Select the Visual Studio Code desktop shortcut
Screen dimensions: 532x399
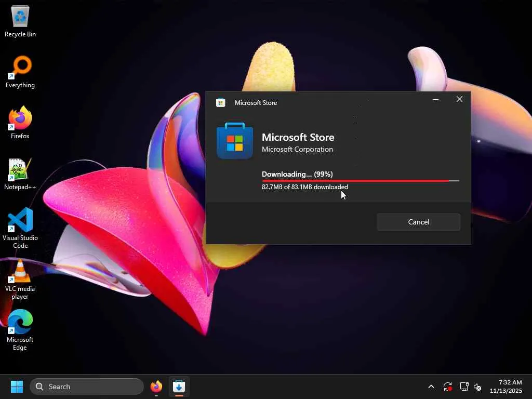tap(20, 229)
